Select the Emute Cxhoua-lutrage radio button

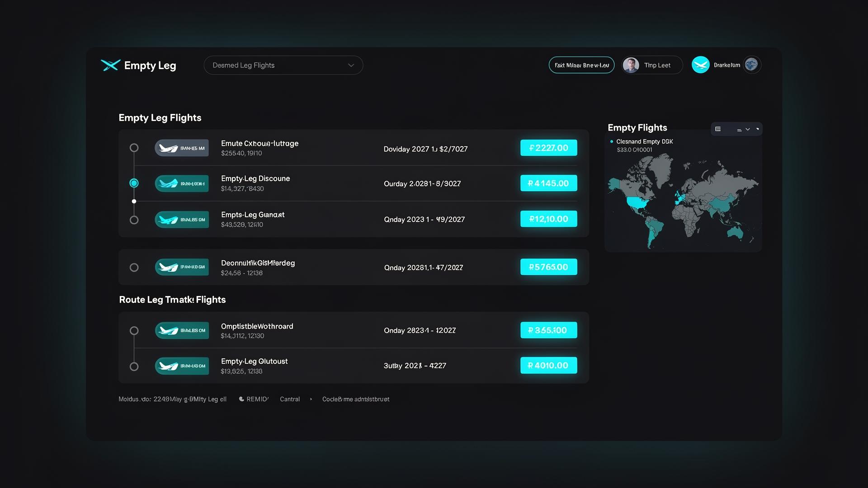(x=134, y=148)
